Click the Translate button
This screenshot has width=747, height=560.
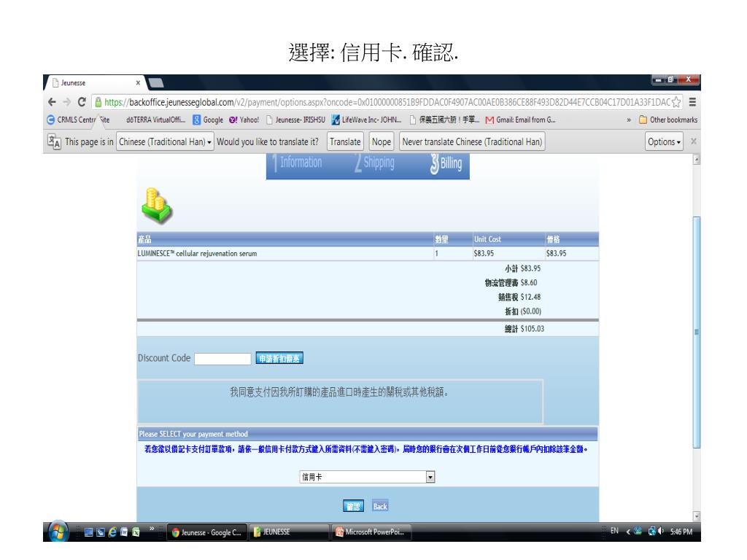pyautogui.click(x=345, y=141)
